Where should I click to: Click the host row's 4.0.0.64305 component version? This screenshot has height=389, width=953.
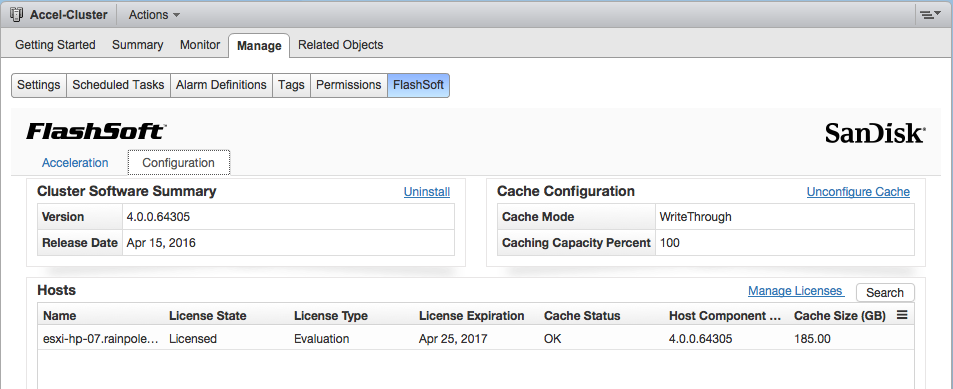(701, 339)
